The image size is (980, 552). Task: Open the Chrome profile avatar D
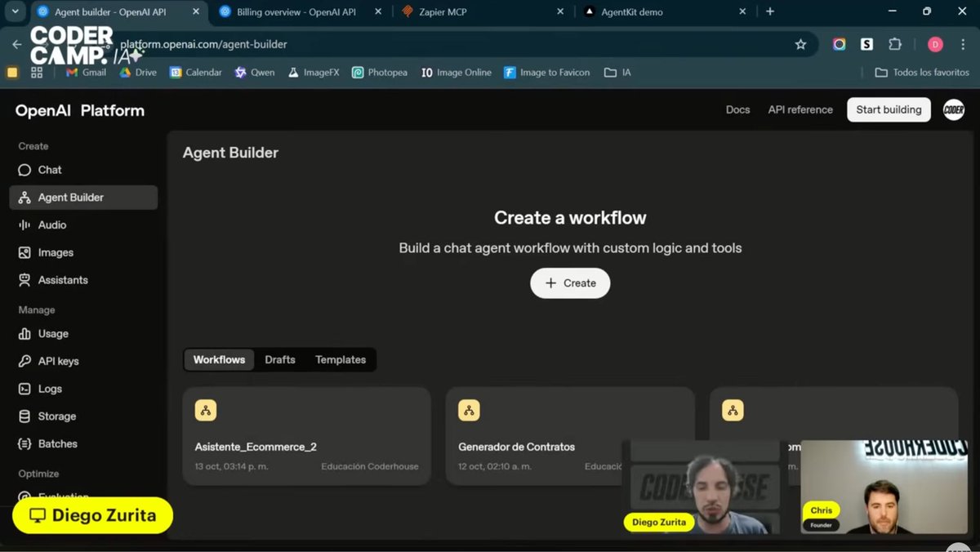pyautogui.click(x=935, y=44)
